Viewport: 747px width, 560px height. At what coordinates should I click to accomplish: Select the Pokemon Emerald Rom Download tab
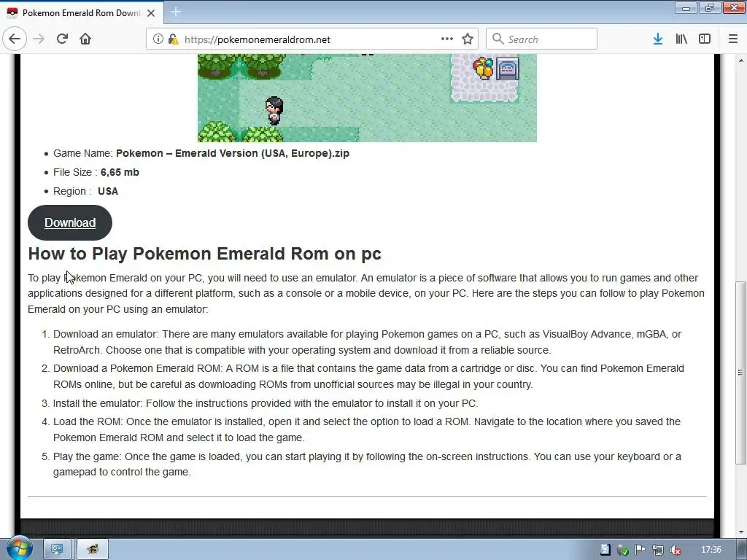[x=82, y=13]
